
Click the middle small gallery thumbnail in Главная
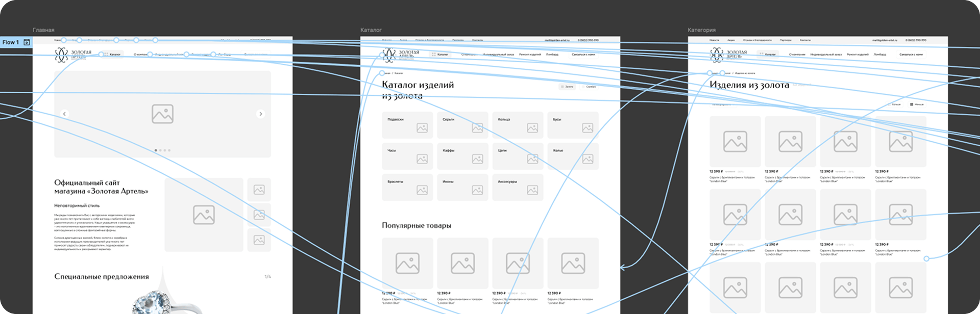[x=259, y=215]
